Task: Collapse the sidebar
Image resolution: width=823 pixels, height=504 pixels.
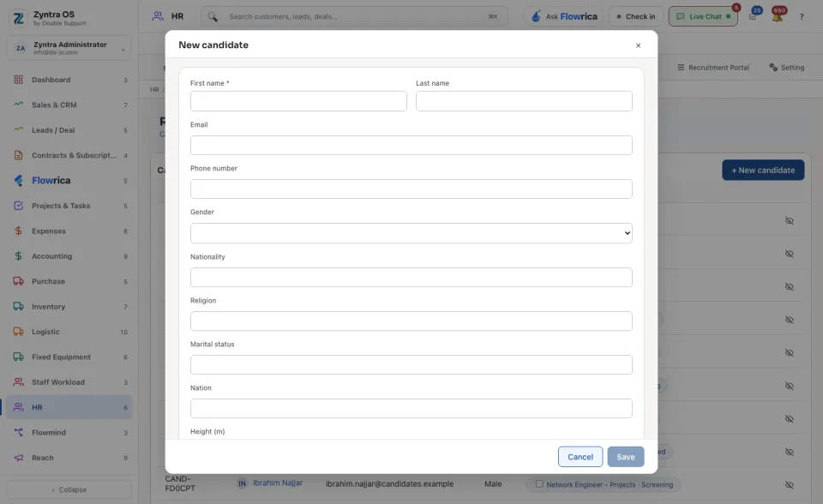Action: [x=69, y=489]
